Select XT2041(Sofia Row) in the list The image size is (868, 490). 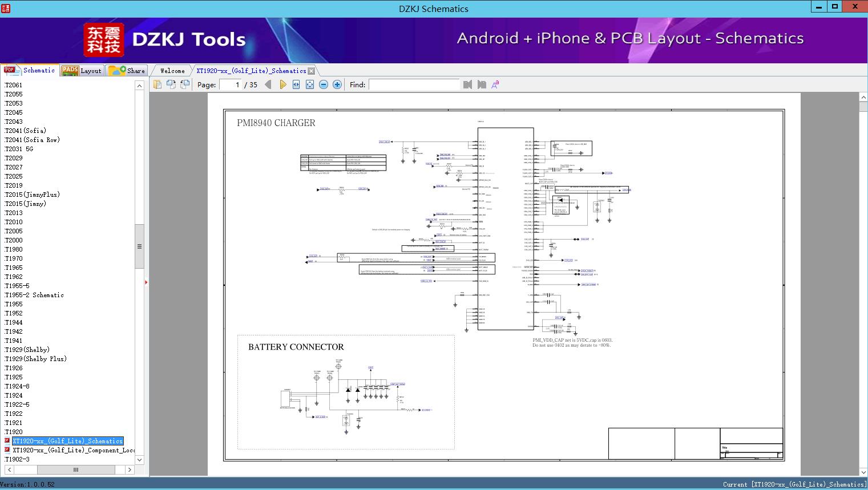32,140
